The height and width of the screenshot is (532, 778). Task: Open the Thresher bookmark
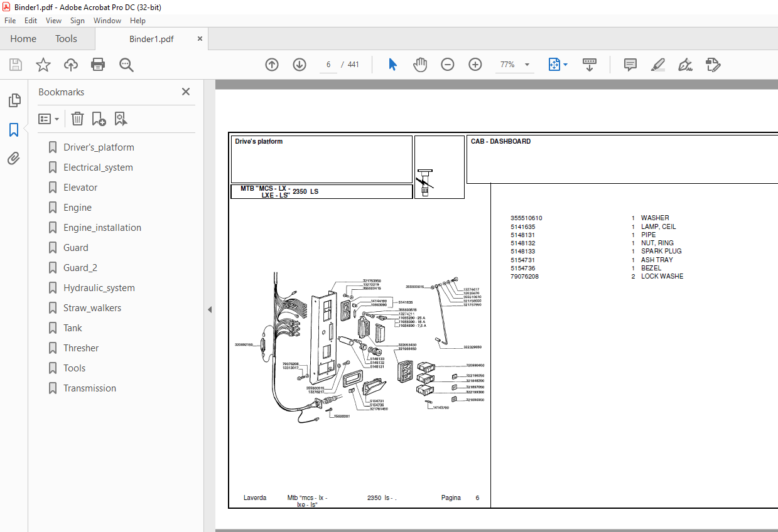tap(81, 348)
